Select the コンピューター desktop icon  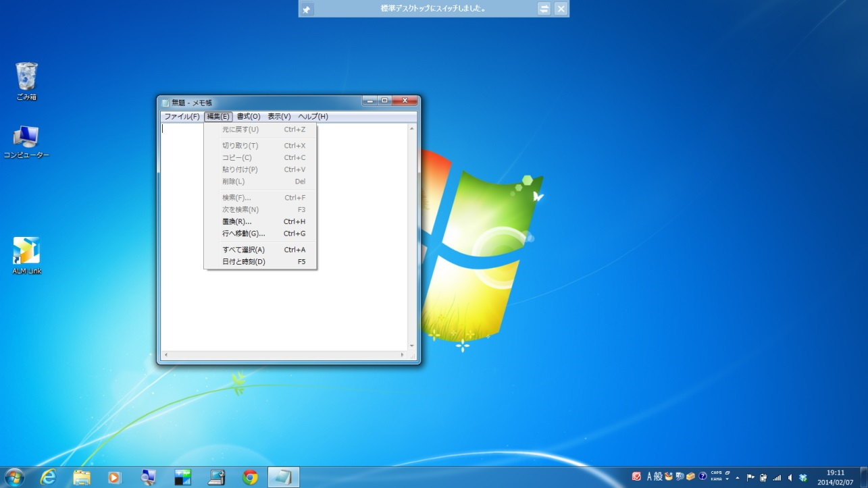26,142
